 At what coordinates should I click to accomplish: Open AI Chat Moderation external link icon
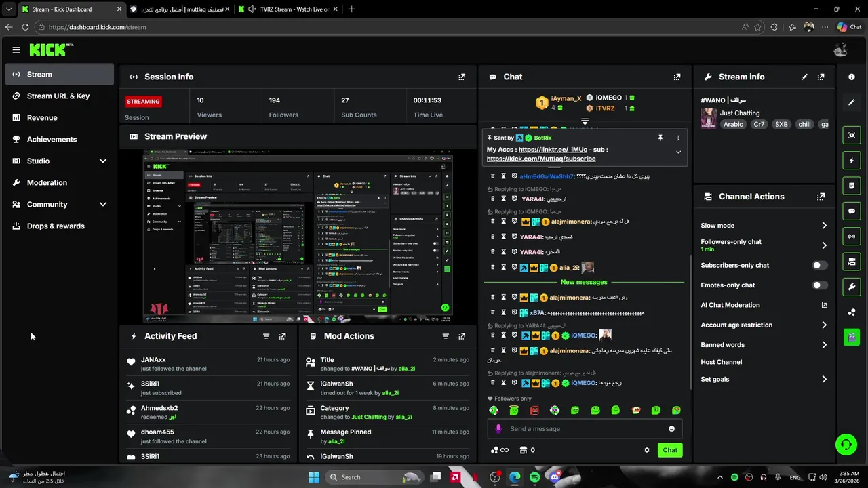825,305
